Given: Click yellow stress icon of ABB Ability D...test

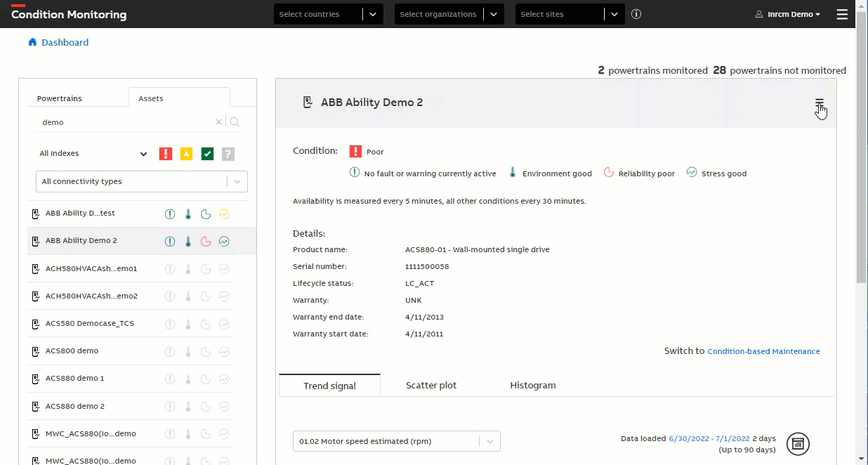Looking at the screenshot, I should [x=224, y=214].
